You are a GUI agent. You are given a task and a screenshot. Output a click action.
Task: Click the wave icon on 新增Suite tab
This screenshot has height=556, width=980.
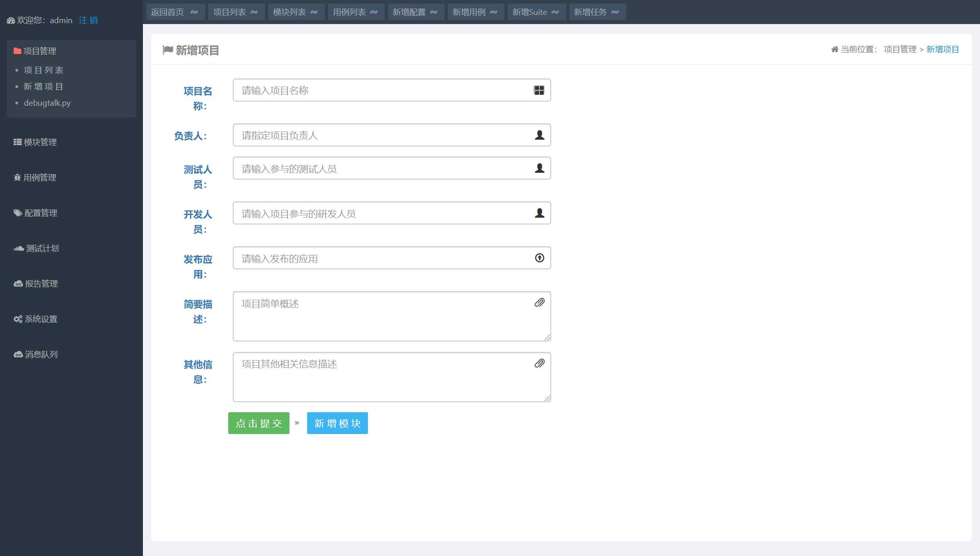pyautogui.click(x=555, y=12)
